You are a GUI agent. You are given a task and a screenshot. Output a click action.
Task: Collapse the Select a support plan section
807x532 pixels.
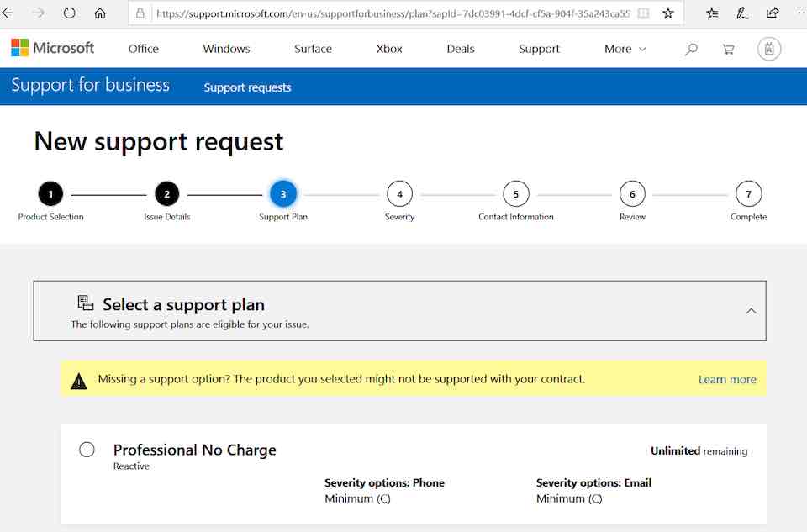pos(751,311)
